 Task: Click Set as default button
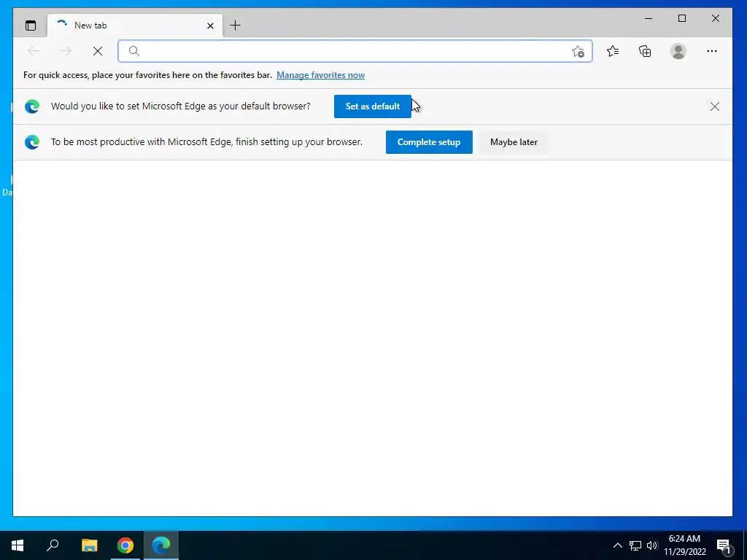pos(373,106)
